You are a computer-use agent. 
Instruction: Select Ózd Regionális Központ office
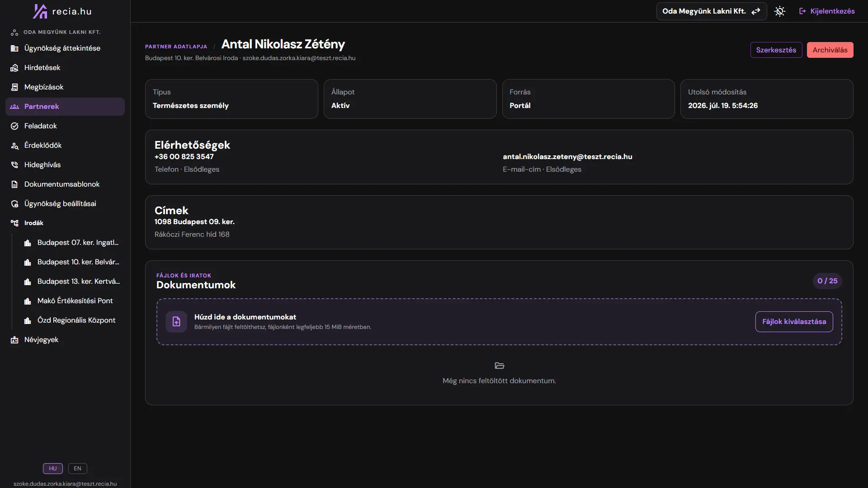[x=71, y=320]
